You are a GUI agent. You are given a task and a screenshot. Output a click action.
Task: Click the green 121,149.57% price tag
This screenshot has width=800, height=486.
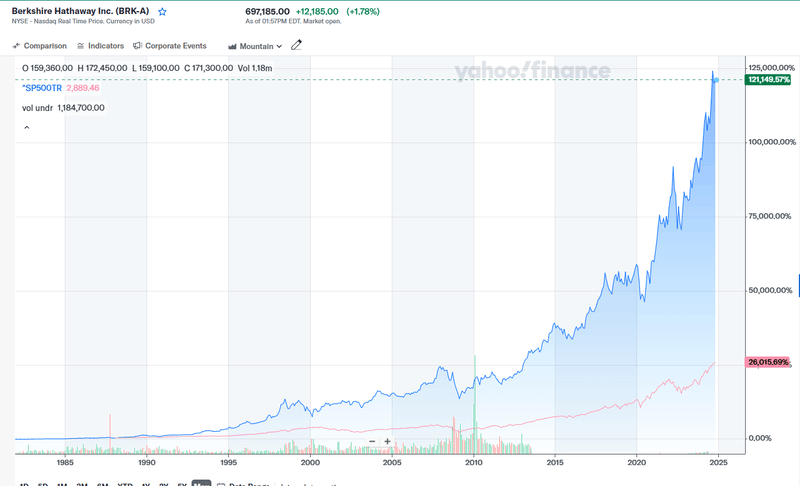[x=768, y=80]
